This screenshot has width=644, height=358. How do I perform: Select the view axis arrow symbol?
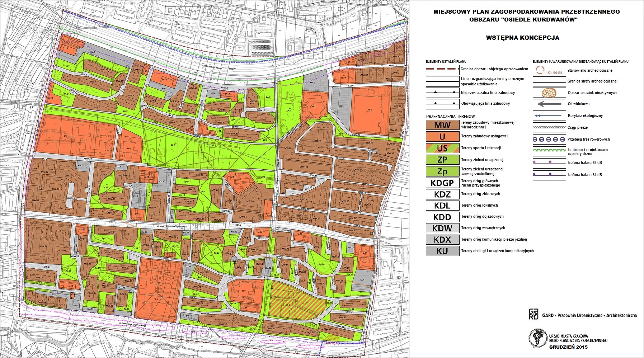[x=549, y=104]
